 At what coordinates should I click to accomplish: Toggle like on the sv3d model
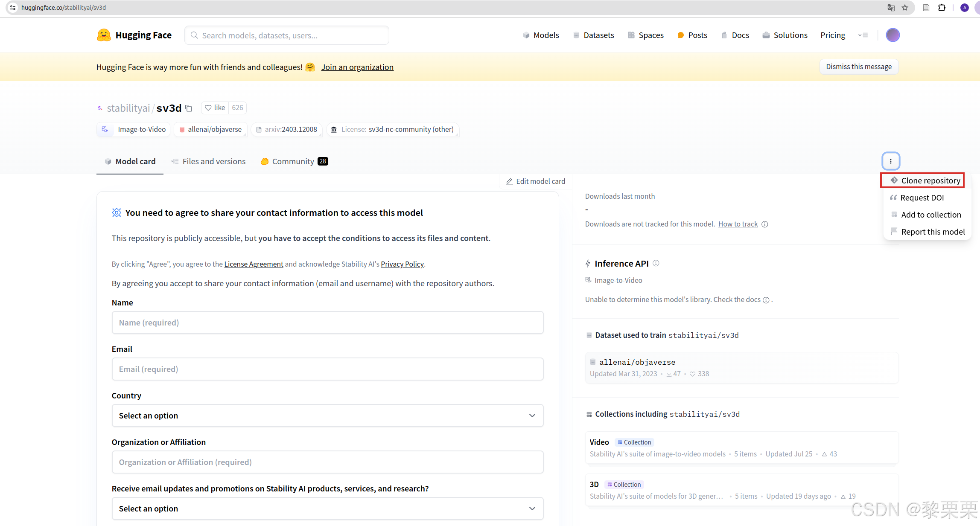[215, 108]
